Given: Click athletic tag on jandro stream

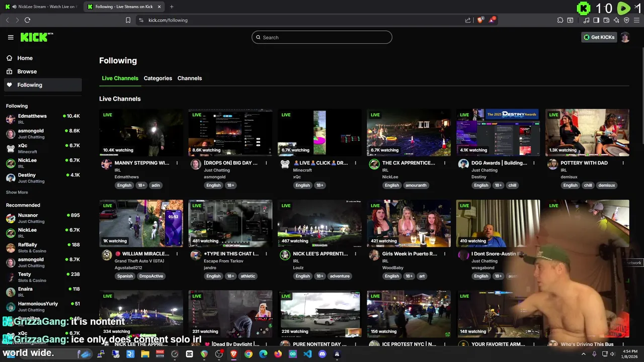Looking at the screenshot, I should pos(248,277).
